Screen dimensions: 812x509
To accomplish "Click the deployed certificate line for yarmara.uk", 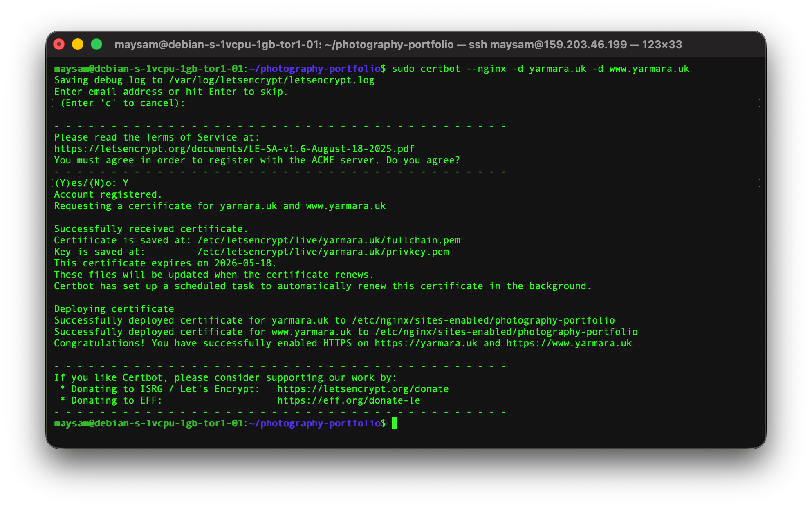I will coord(334,320).
